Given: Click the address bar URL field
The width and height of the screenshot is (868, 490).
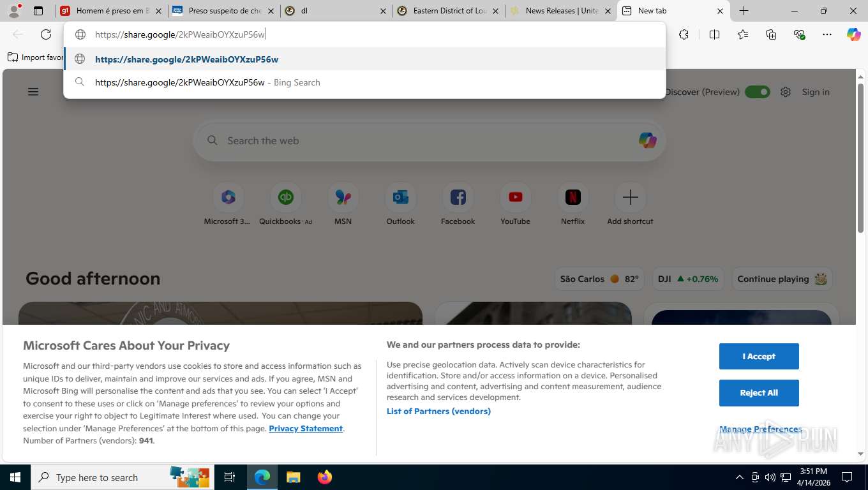Looking at the screenshot, I should [x=364, y=34].
